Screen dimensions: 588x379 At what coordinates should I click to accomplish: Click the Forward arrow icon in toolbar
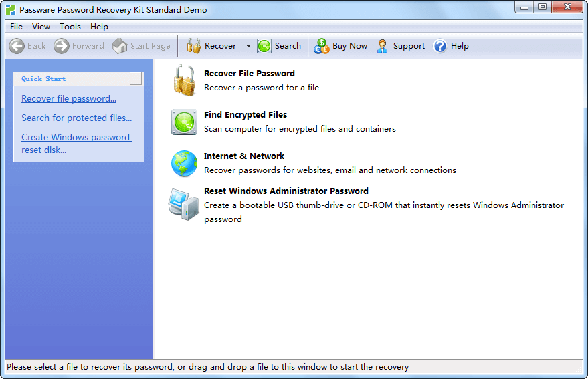tap(61, 46)
